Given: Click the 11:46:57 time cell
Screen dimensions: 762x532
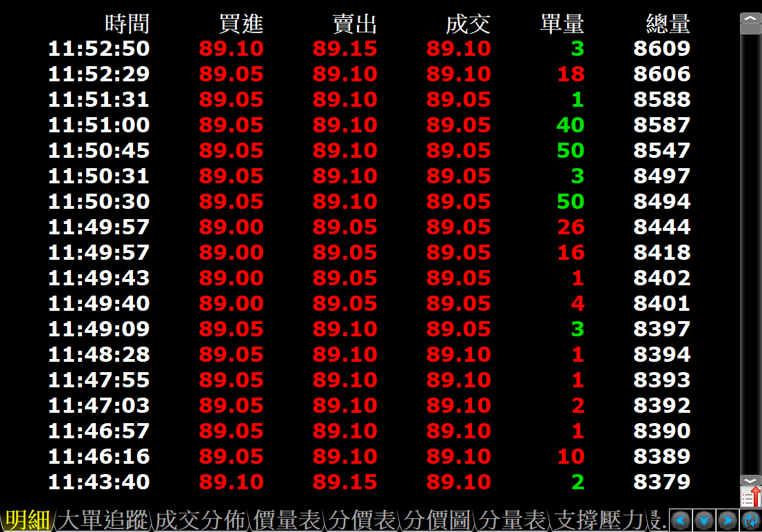Looking at the screenshot, I should [99, 431].
